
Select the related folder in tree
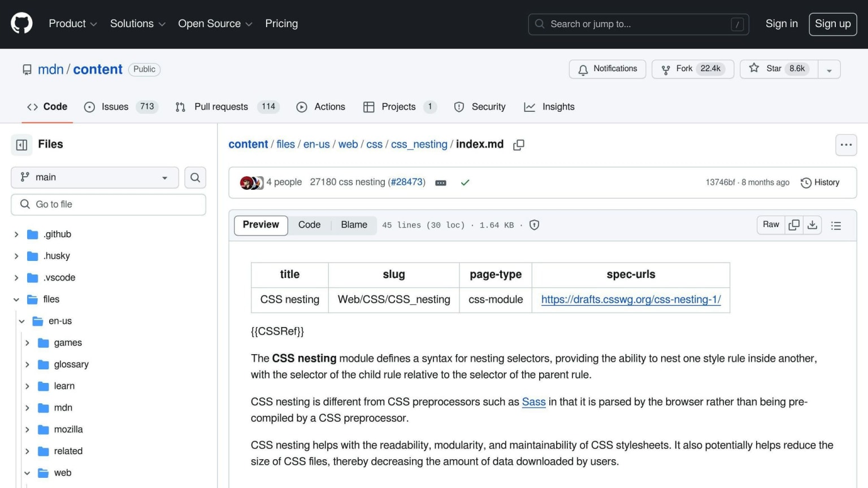68,451
